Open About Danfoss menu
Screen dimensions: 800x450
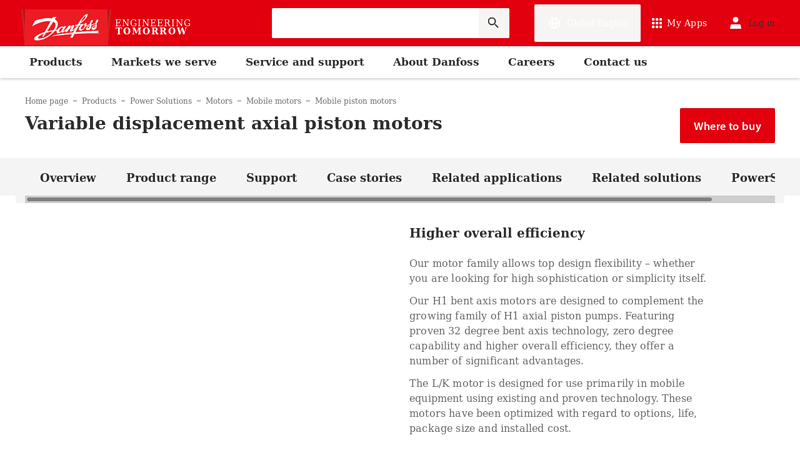coord(436,62)
